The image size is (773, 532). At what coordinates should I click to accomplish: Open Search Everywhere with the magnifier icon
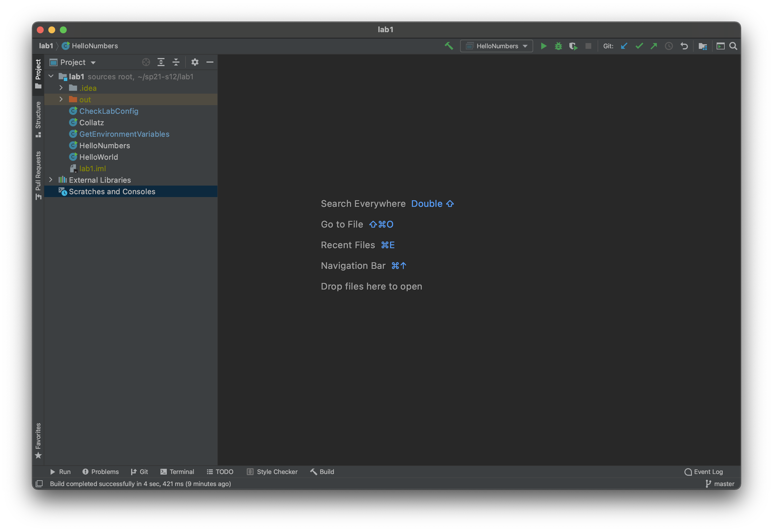[733, 46]
